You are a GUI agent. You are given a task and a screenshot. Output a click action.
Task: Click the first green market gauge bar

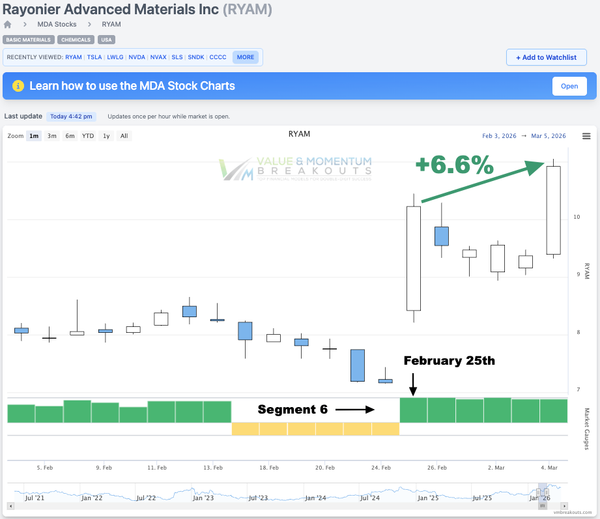pyautogui.click(x=21, y=414)
